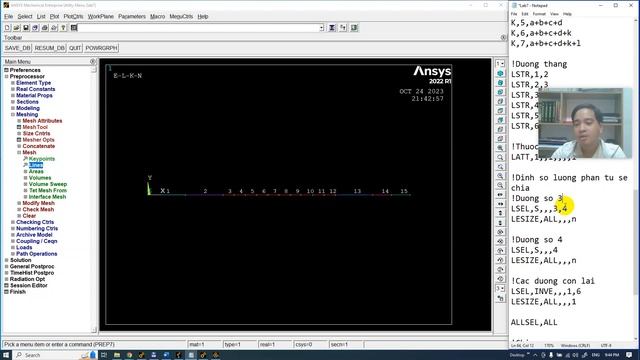Collapse the Toolbar section header icon
Screen dimensions: 640x360
pyautogui.click(x=503, y=38)
